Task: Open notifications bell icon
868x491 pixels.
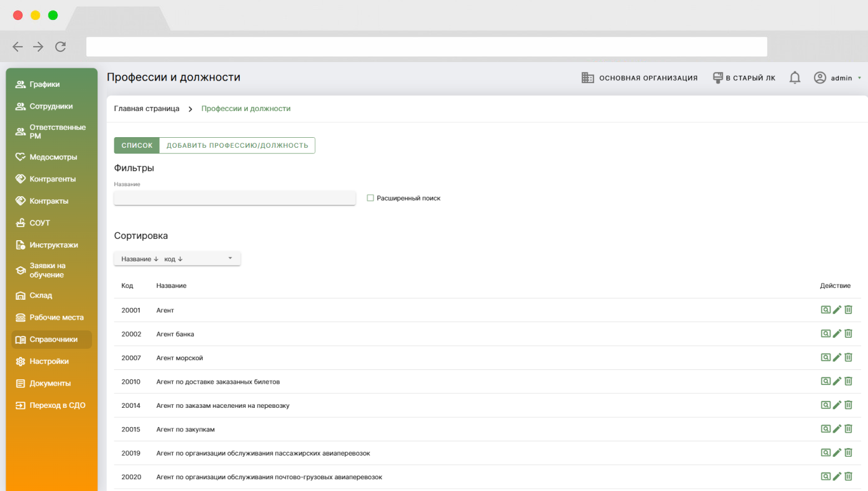Action: (x=795, y=78)
